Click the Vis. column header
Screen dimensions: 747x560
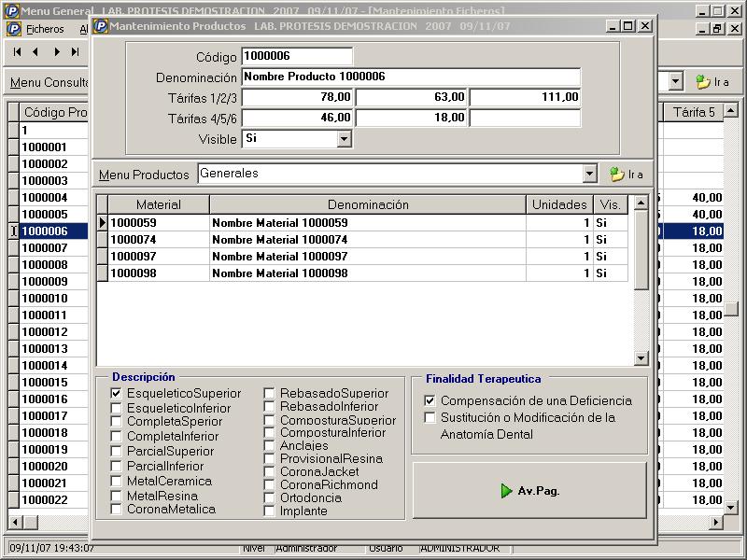[611, 204]
